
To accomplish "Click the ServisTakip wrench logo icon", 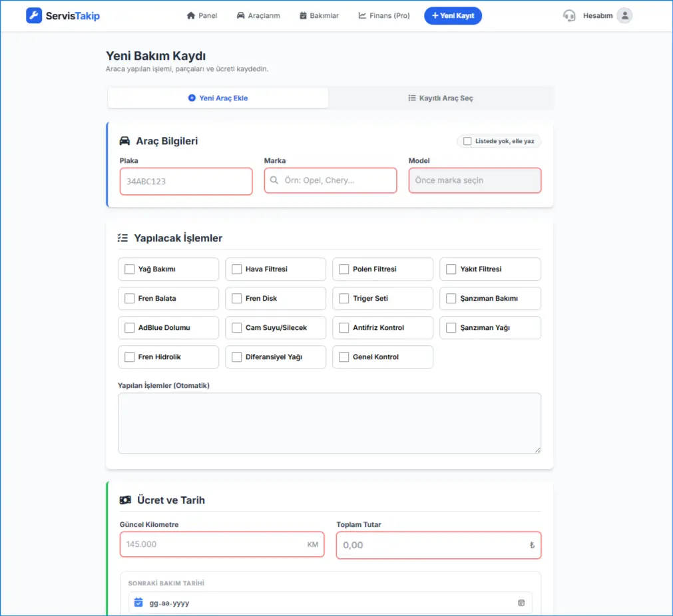I will (34, 15).
